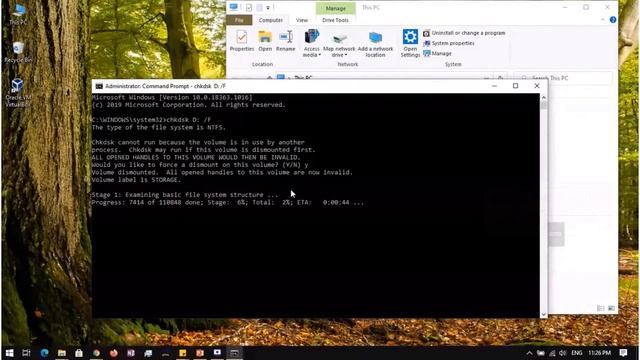Select the View ribbon tab

pos(302,20)
